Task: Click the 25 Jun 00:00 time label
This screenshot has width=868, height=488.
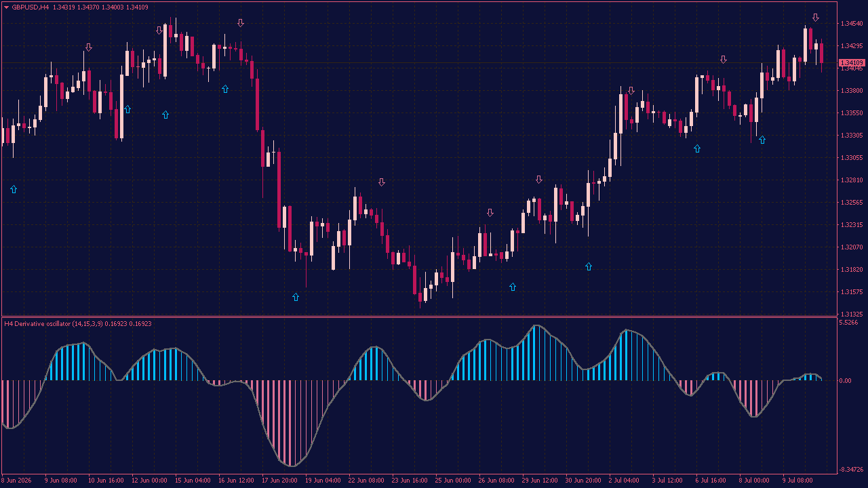Action: [x=452, y=481]
